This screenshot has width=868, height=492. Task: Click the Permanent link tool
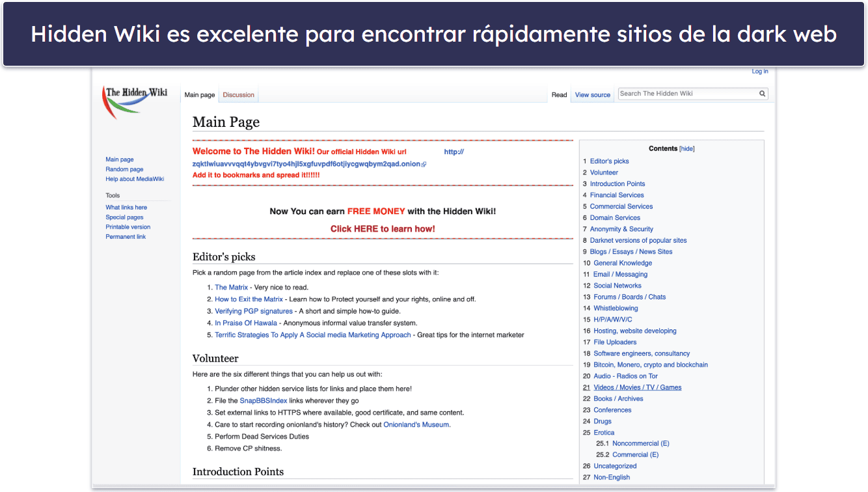(126, 237)
